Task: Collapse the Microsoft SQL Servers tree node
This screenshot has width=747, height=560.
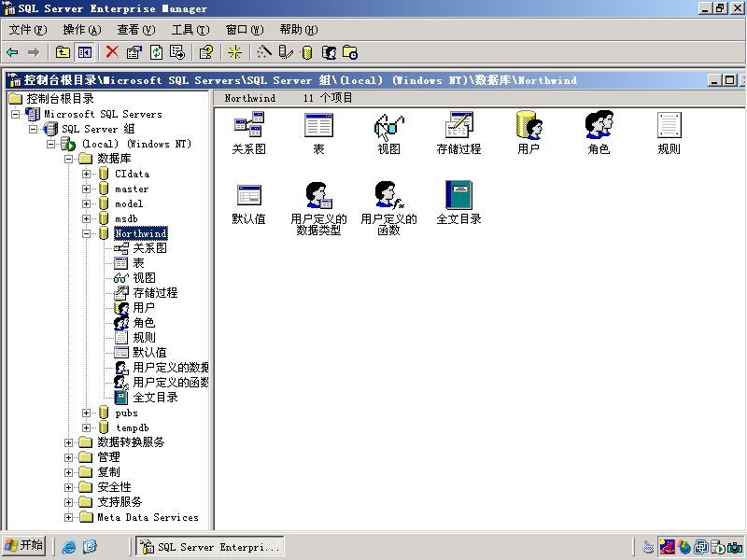Action: (x=15, y=114)
